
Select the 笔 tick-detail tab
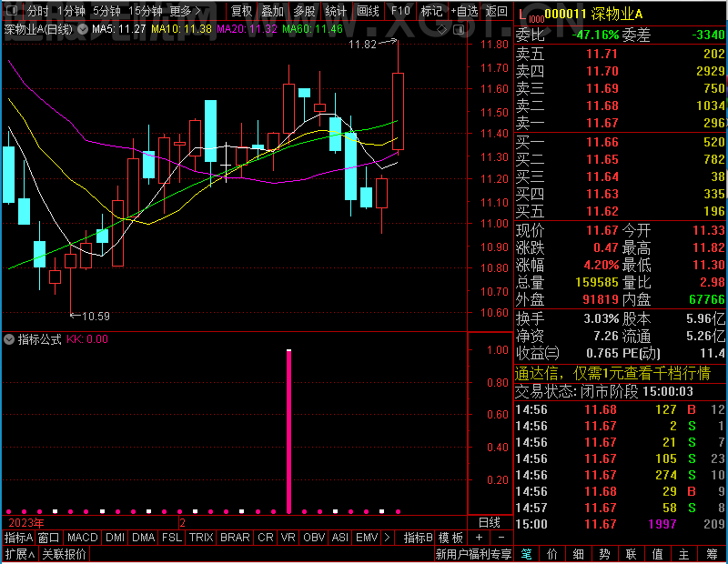pos(527,554)
